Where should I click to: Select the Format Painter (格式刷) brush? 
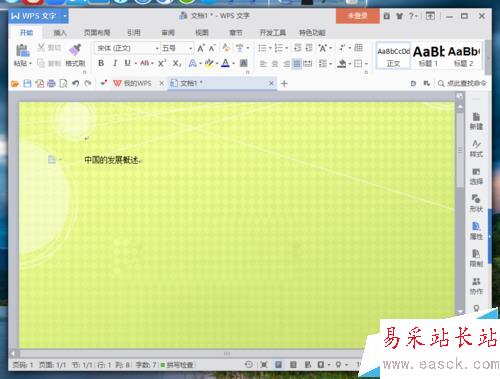(75, 50)
